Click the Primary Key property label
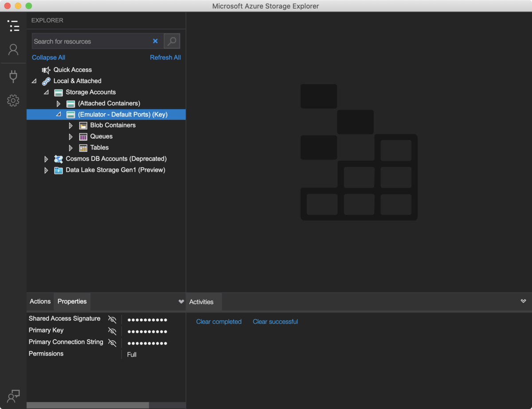Viewport: 532px width, 409px height. [x=46, y=330]
